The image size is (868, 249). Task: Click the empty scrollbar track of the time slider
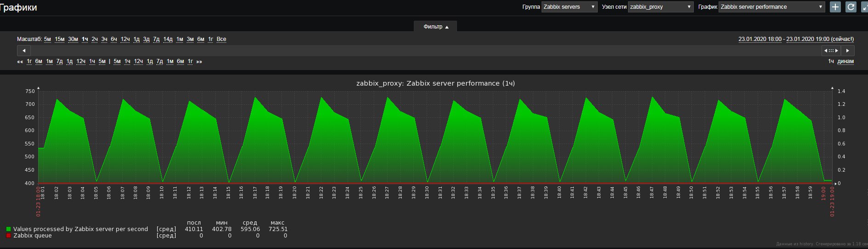(426, 51)
